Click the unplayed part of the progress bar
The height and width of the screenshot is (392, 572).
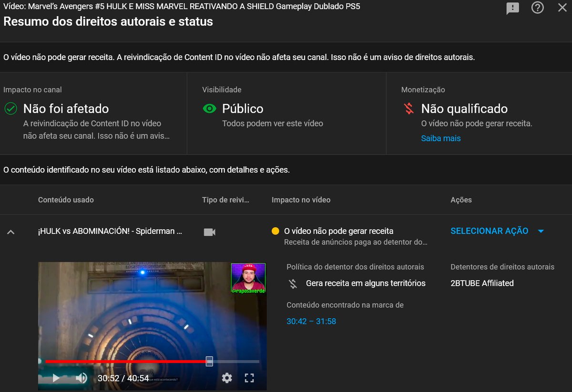236,362
